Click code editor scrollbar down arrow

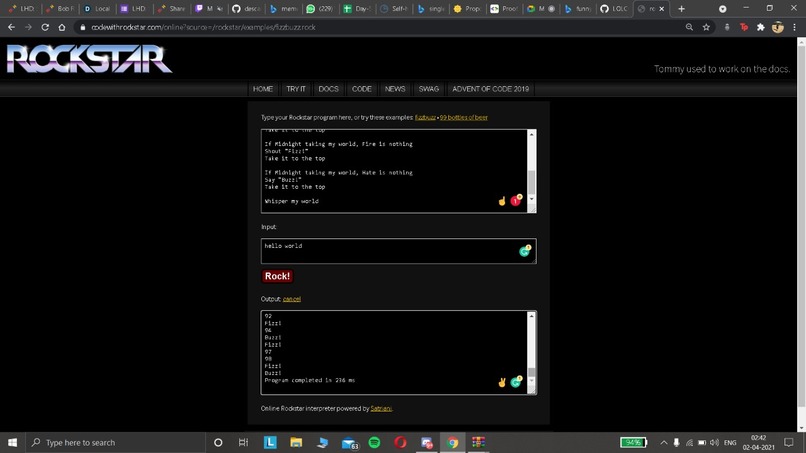click(x=532, y=199)
